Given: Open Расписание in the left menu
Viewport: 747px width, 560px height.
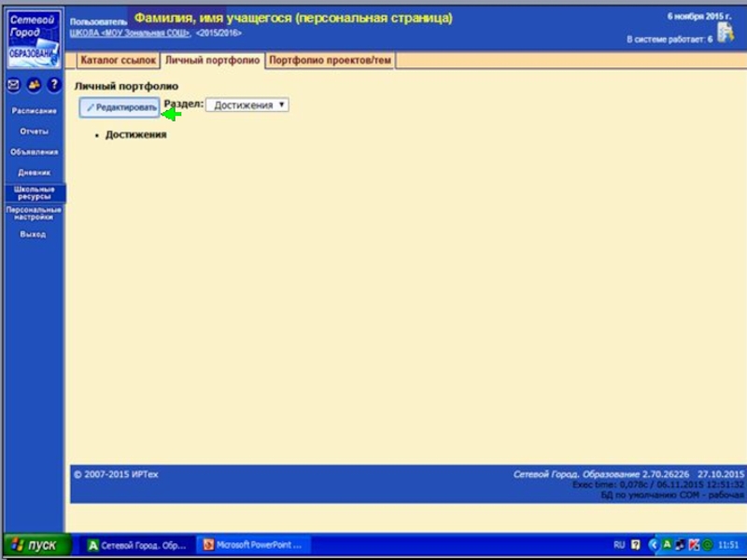Looking at the screenshot, I should 34,111.
